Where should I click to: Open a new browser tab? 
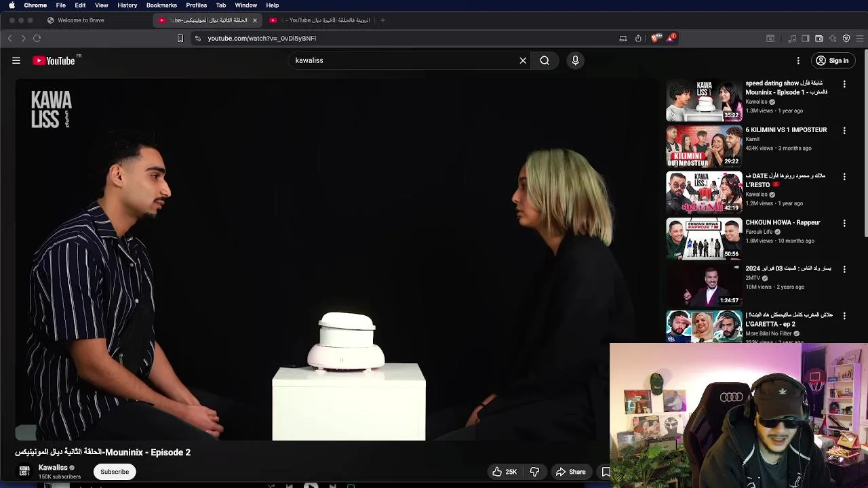pyautogui.click(x=382, y=20)
